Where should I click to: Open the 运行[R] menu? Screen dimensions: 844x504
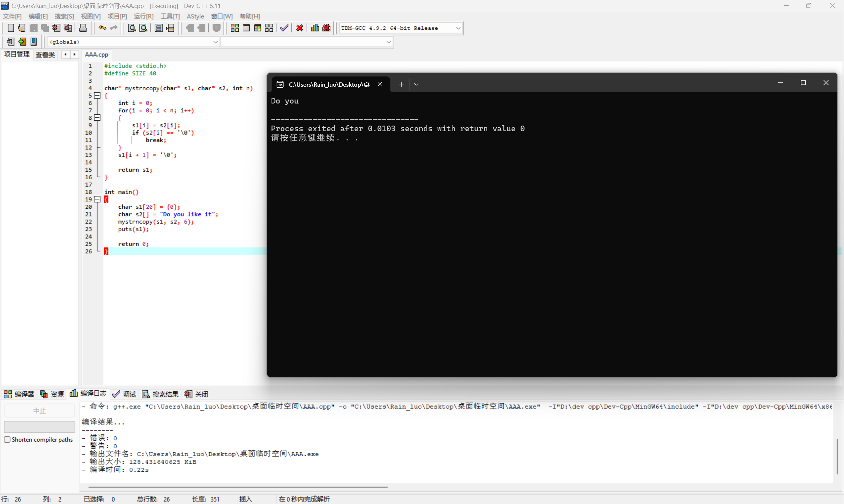(143, 16)
